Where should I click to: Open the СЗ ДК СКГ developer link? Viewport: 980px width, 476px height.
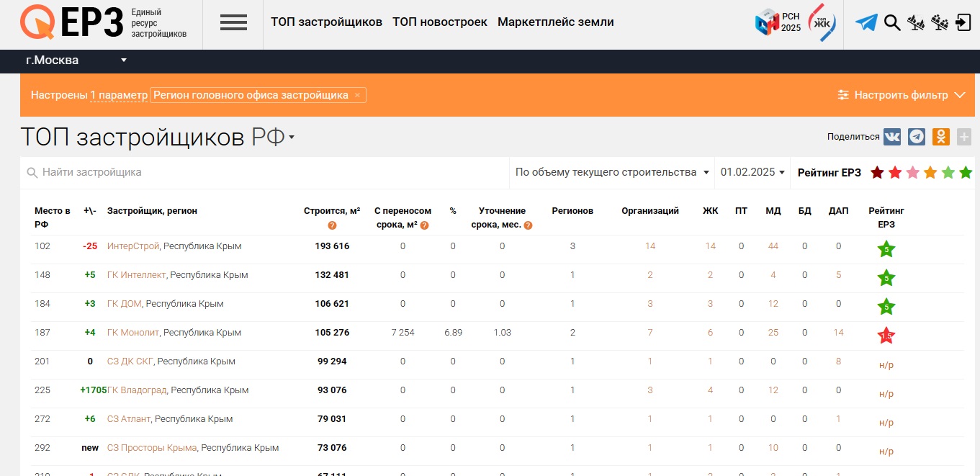click(130, 362)
